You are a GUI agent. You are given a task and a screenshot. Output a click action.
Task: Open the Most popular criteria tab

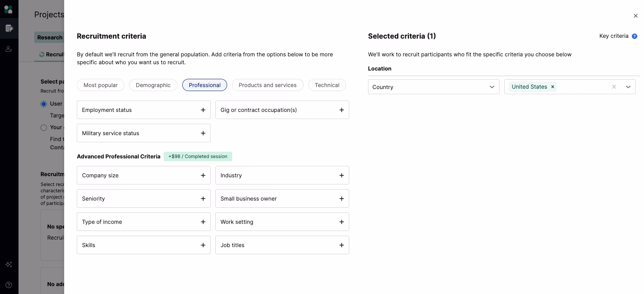[x=100, y=85]
